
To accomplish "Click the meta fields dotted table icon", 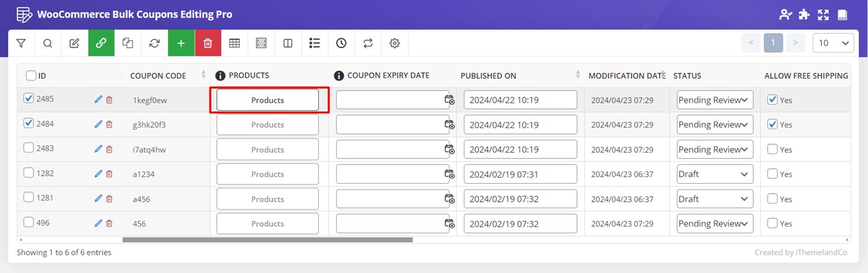I will click(261, 43).
